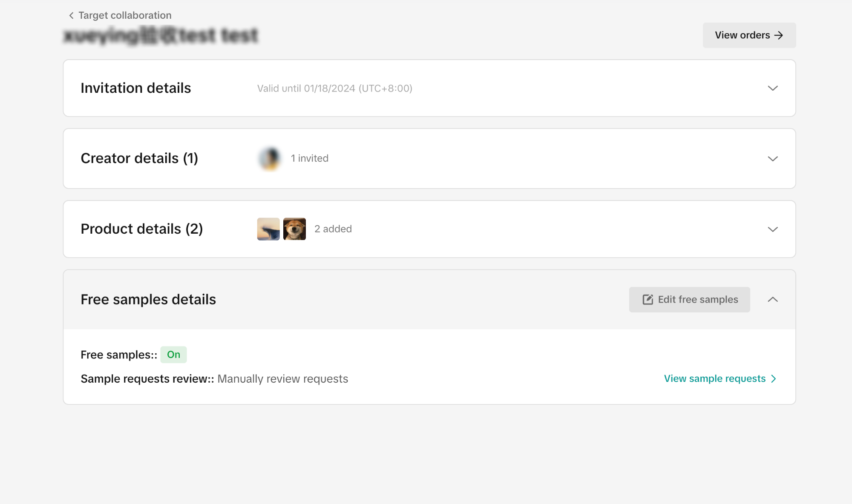Expand the Product details section
Image resolution: width=852 pixels, height=504 pixels.
click(772, 229)
